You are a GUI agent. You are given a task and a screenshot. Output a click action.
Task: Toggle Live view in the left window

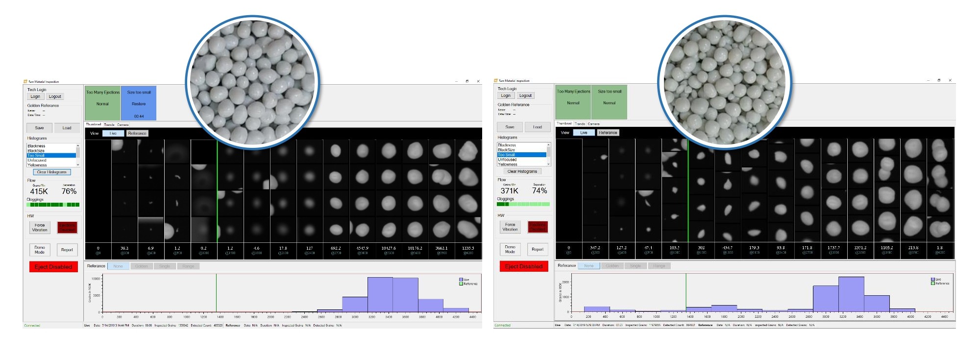tap(113, 133)
